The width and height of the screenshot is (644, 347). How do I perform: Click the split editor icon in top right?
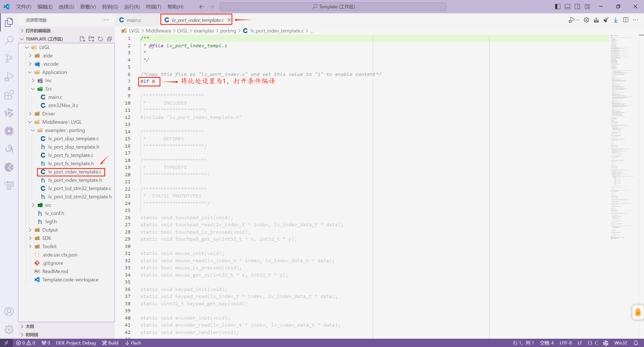click(x=625, y=20)
